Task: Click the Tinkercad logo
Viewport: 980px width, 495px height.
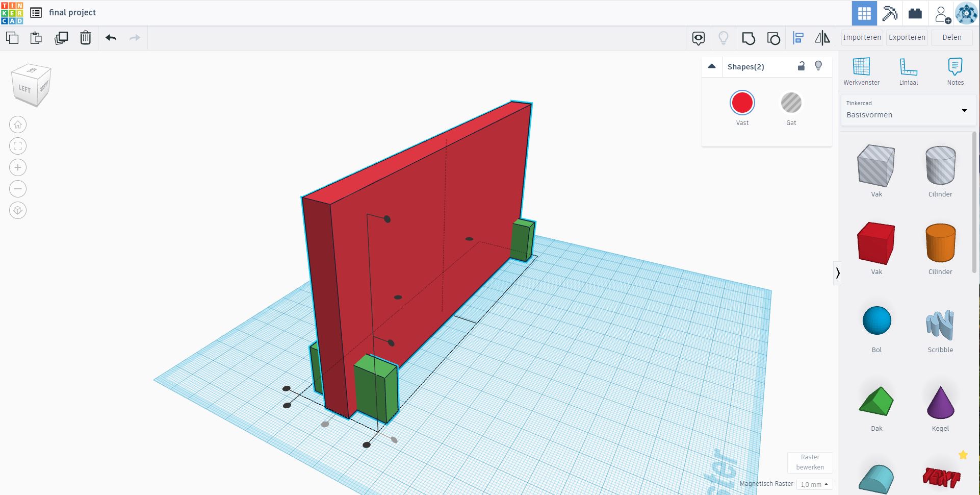Action: [x=12, y=13]
